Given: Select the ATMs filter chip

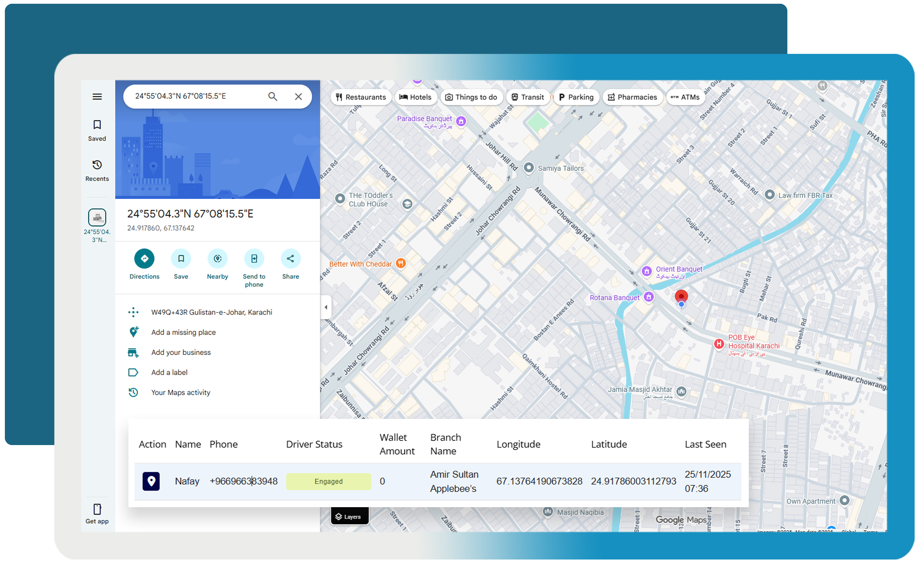Looking at the screenshot, I should tap(685, 97).
